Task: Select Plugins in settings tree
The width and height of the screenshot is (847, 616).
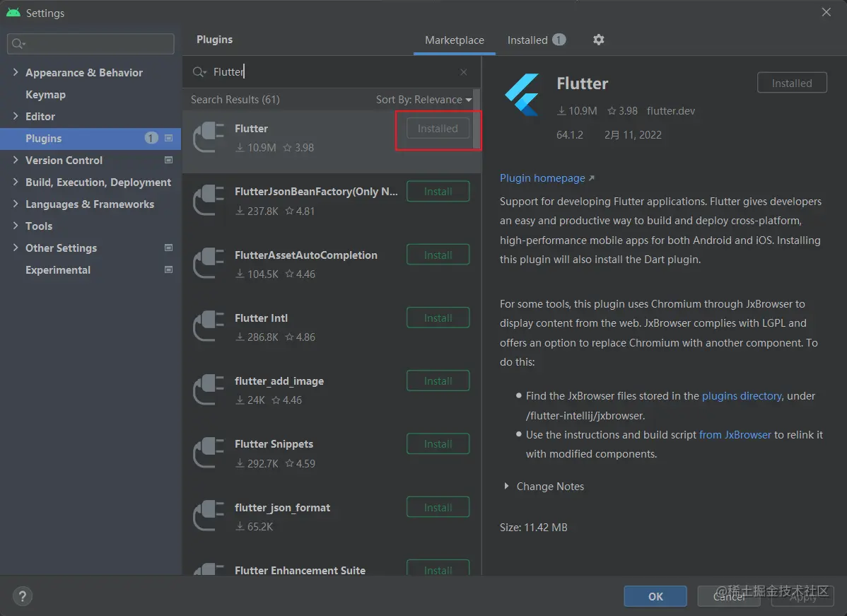Action: (90, 139)
